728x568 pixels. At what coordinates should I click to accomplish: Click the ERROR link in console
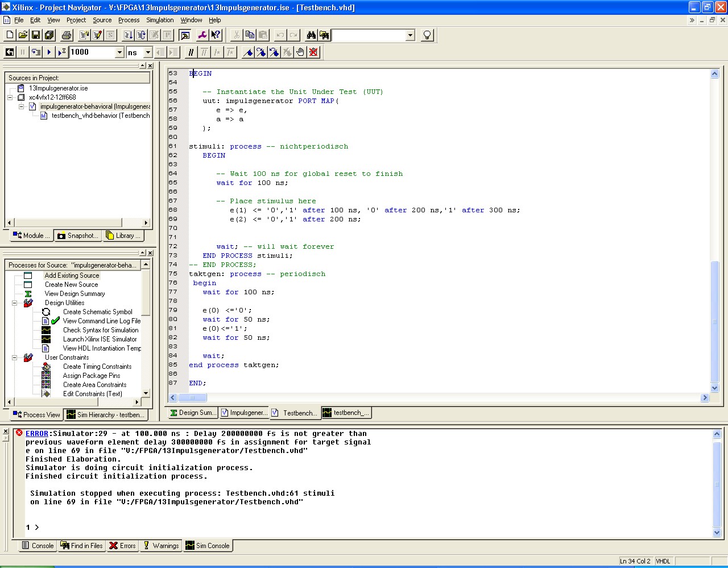point(37,434)
